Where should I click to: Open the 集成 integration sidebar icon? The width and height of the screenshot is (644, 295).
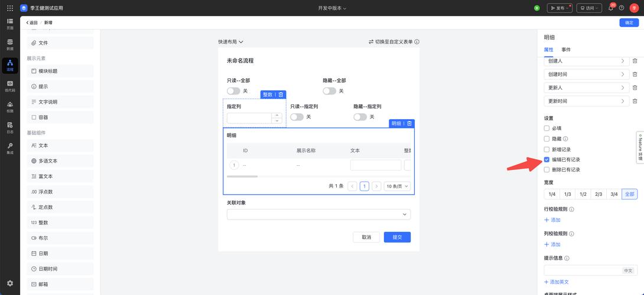[x=10, y=147]
